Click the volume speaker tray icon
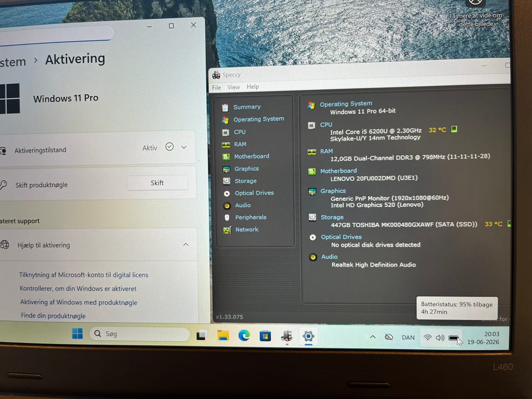Viewport: 532px width, 399px height. [440, 338]
